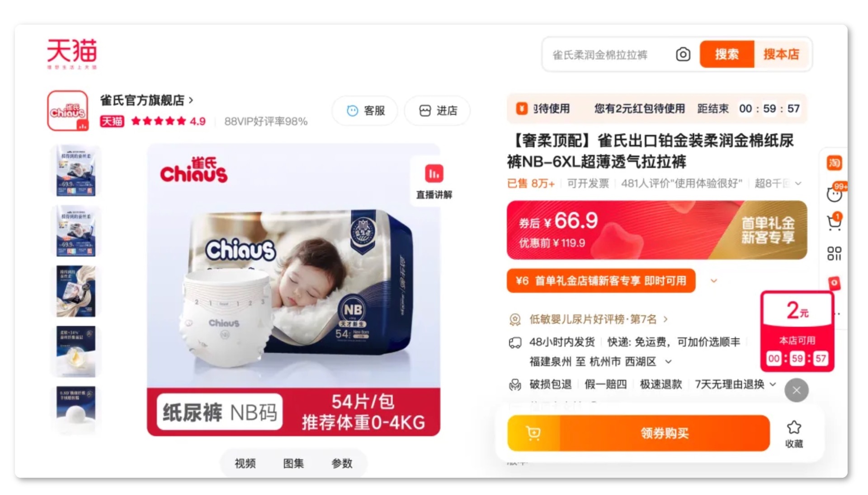Select the third product thumbnail image
868x495 pixels.
[x=76, y=291]
